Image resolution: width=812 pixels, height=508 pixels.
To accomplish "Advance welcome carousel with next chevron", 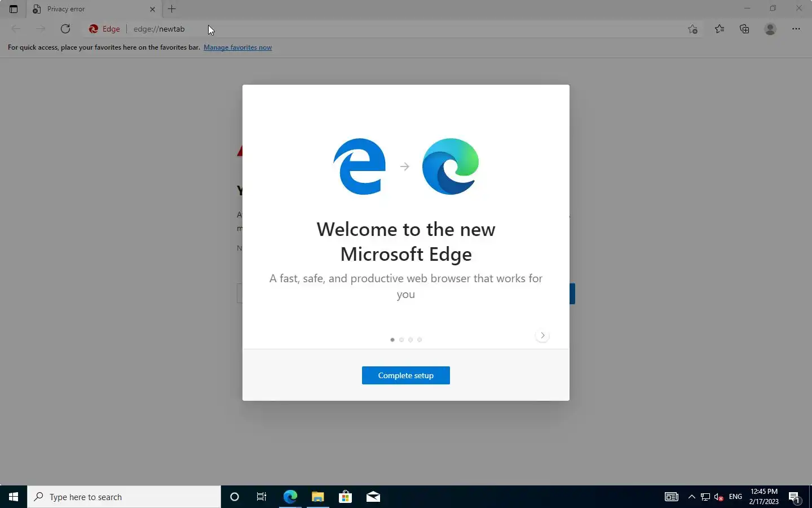I will pos(542,335).
